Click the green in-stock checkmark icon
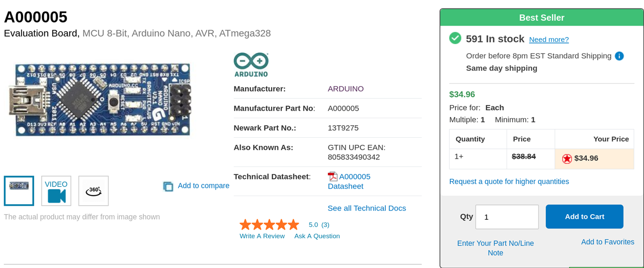This screenshot has width=644, height=268. [x=455, y=38]
